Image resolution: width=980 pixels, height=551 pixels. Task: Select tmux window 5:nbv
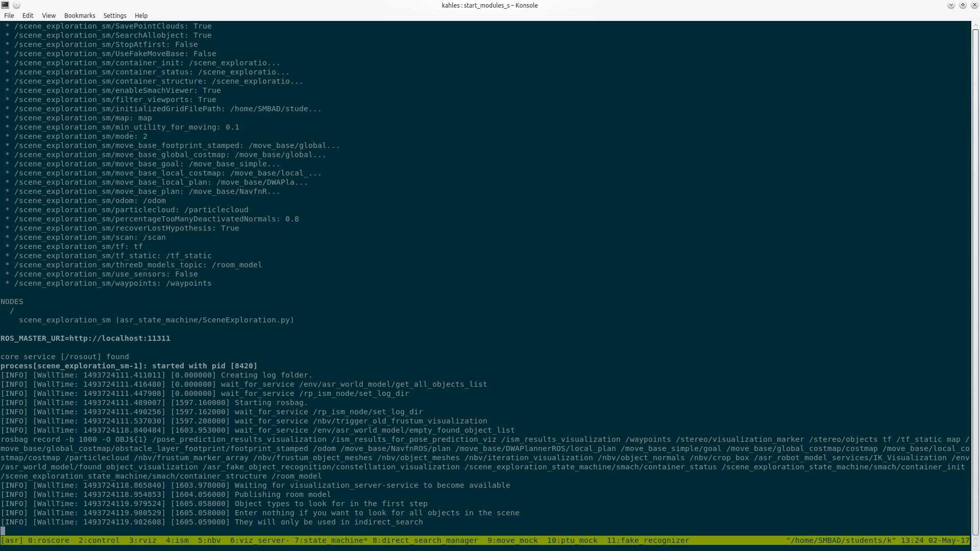click(209, 540)
